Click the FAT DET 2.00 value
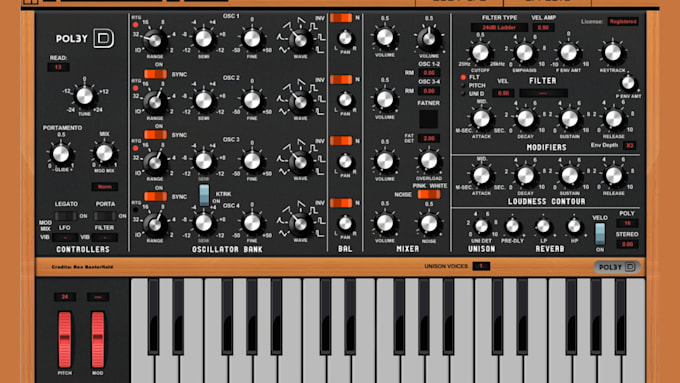 pos(429,138)
